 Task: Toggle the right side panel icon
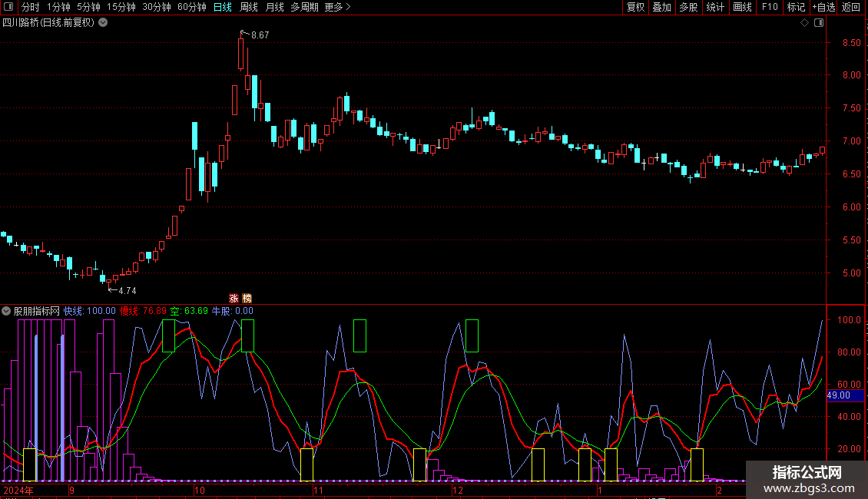point(819,23)
